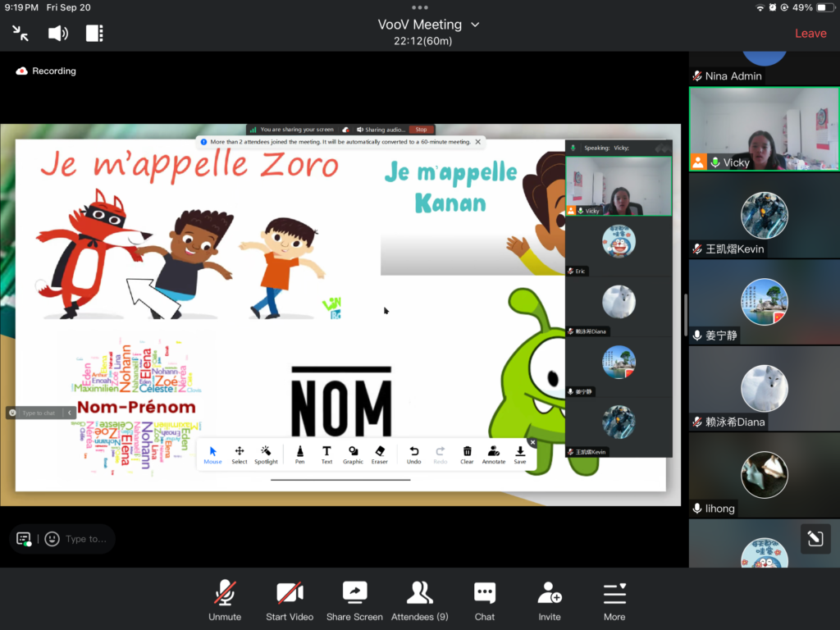Close the annotation toolbar
840x630 pixels.
pos(532,442)
